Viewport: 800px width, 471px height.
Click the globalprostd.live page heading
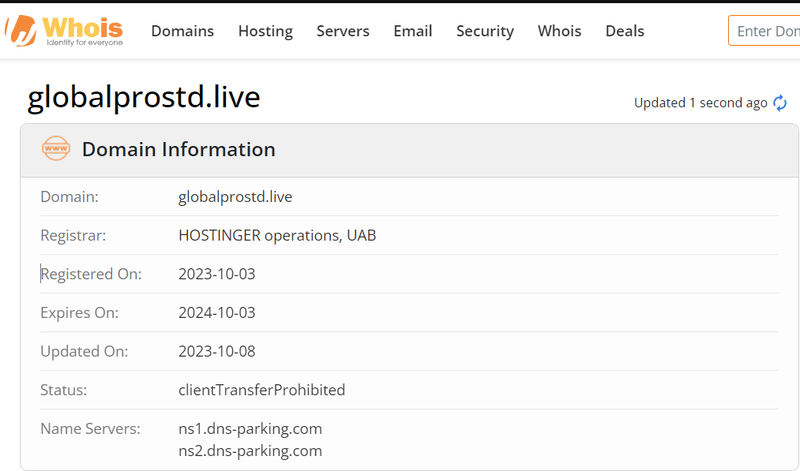click(x=143, y=97)
